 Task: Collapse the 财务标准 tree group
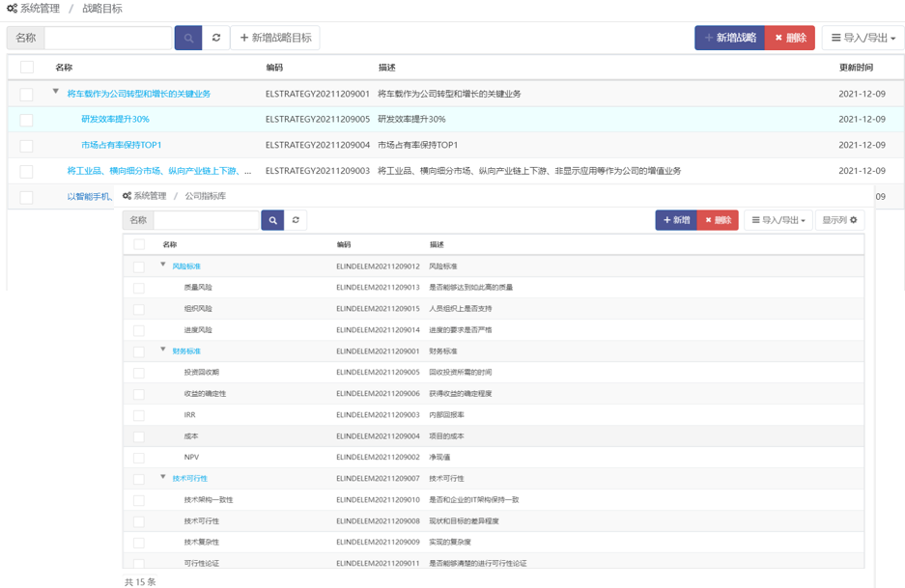[163, 350]
